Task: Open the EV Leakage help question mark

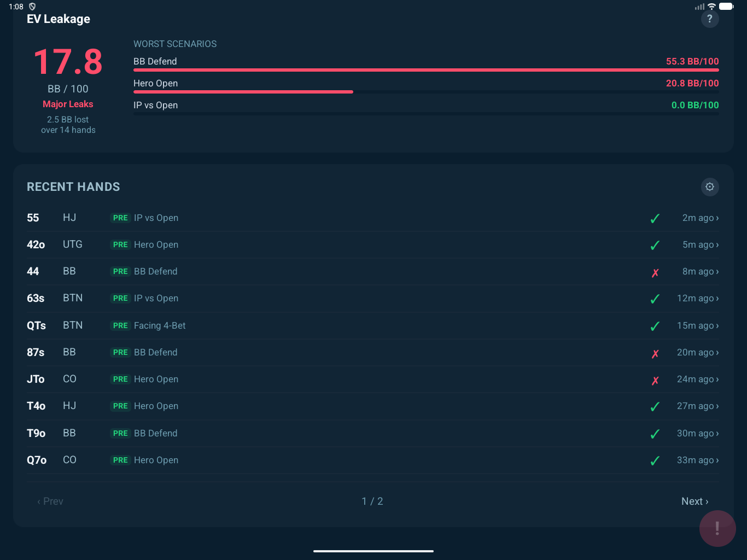Action: click(709, 19)
